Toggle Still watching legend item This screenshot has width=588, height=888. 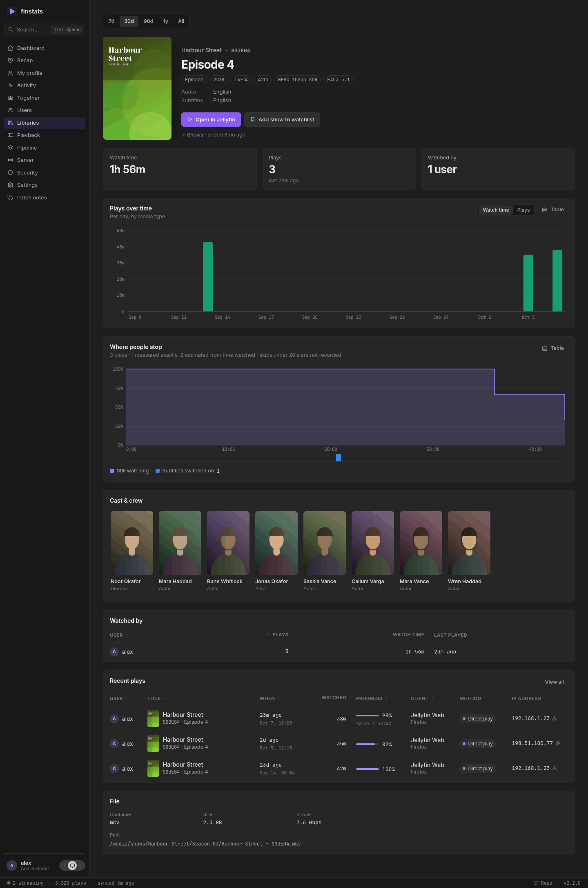(x=129, y=471)
